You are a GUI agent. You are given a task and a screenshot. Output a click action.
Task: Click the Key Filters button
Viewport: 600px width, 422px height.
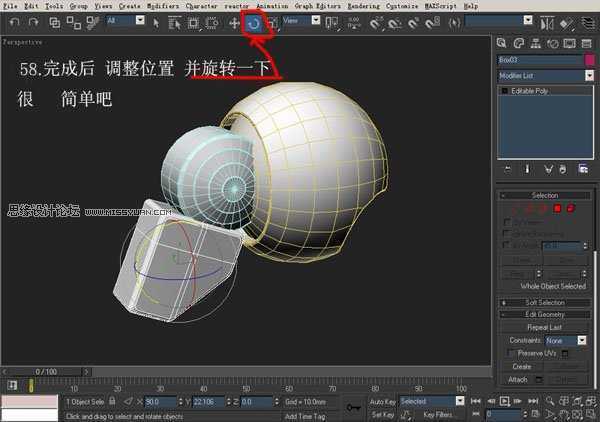click(439, 414)
